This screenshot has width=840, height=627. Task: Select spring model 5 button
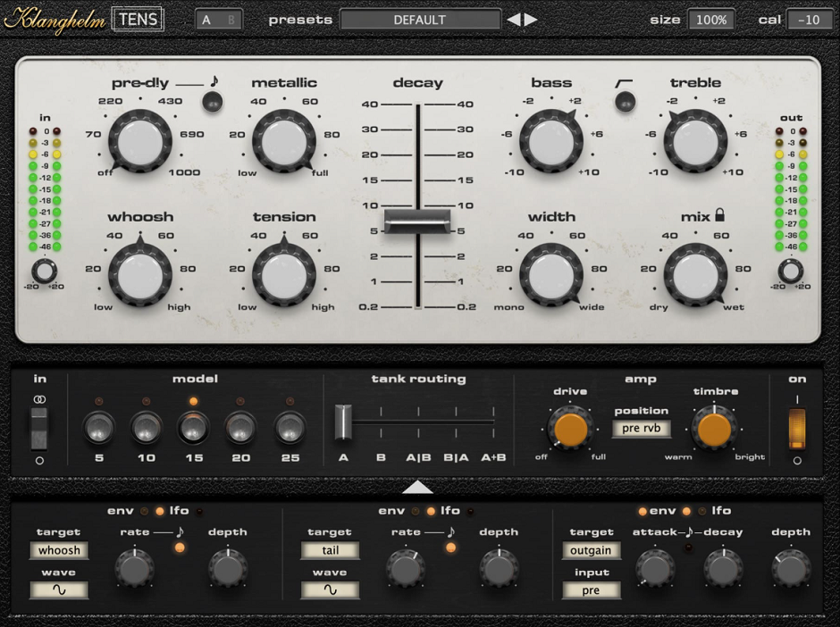click(98, 429)
